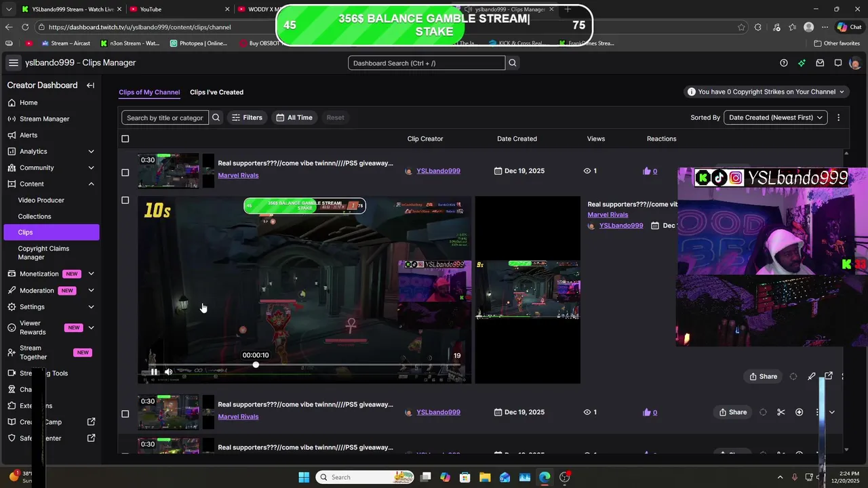Open the Twitch inbox mail icon

(820, 63)
